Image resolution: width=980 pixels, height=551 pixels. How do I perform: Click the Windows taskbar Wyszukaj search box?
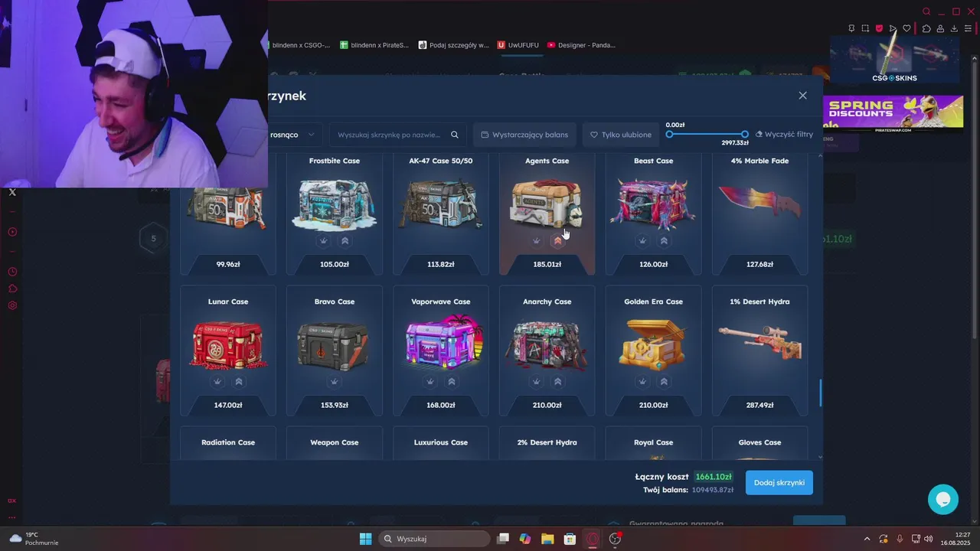point(436,539)
